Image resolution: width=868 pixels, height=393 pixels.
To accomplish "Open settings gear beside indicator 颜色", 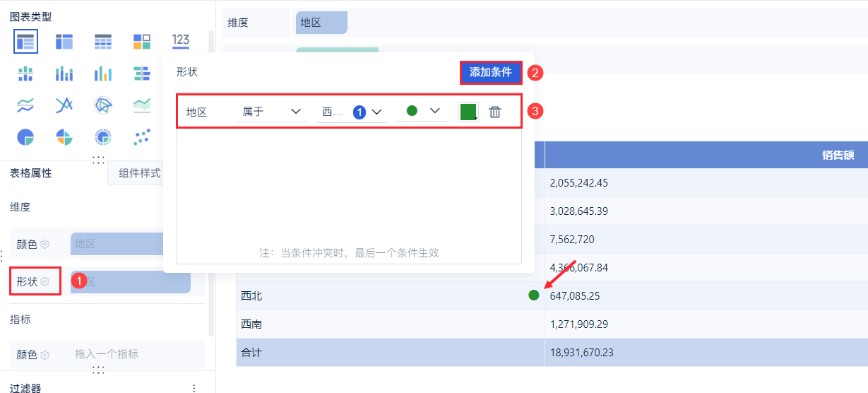I will (x=44, y=355).
